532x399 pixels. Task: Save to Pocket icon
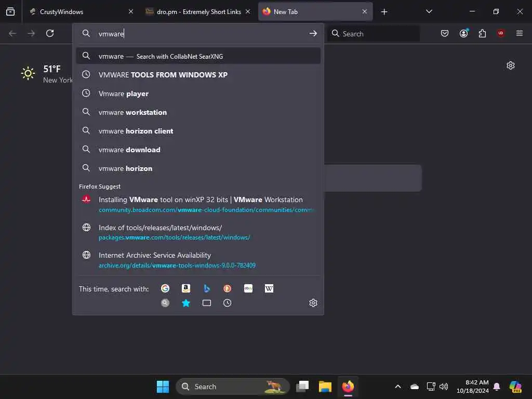pos(445,33)
